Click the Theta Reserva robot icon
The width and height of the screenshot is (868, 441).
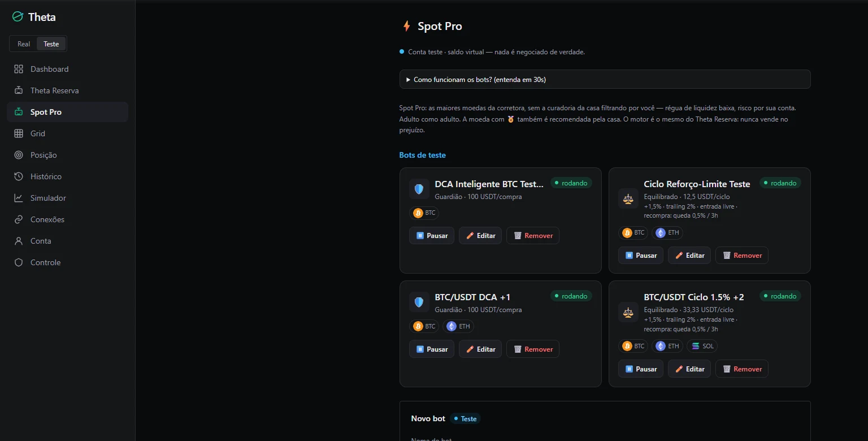[19, 90]
